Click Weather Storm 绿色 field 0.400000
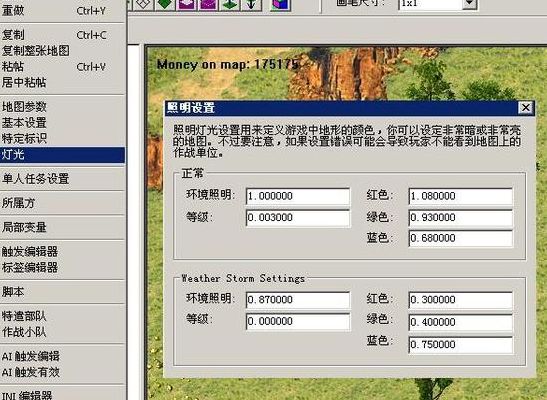 pyautogui.click(x=461, y=322)
